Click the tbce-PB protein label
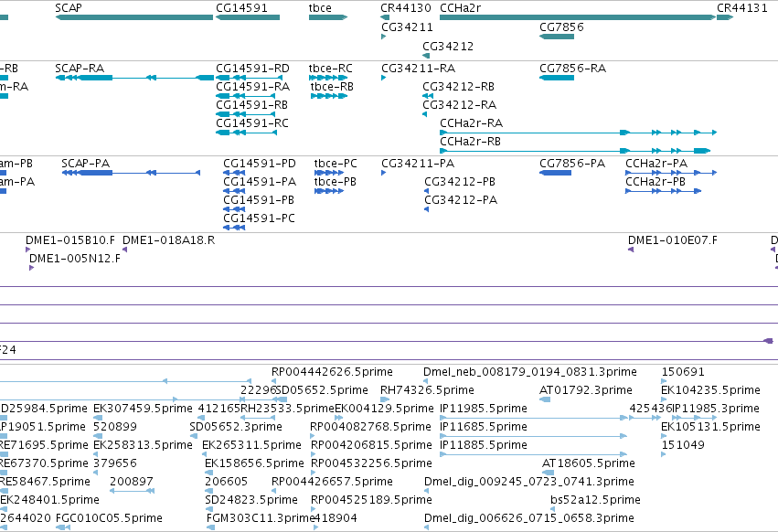 (336, 182)
